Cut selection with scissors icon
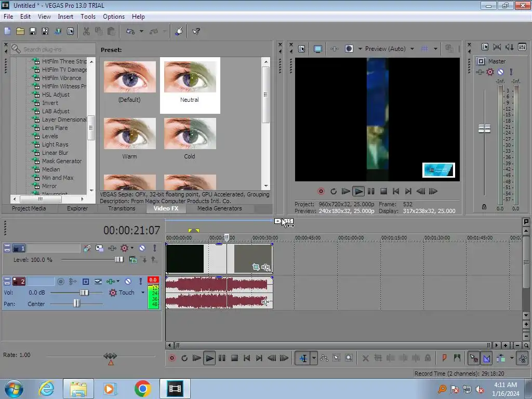Viewport: 532px width, 399px height. (x=86, y=31)
